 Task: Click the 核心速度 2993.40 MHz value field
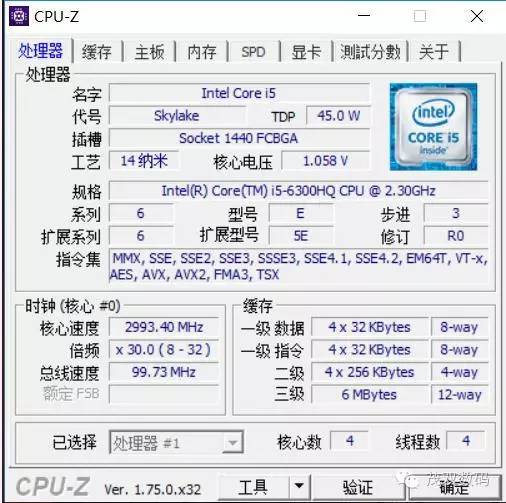pyautogui.click(x=164, y=327)
